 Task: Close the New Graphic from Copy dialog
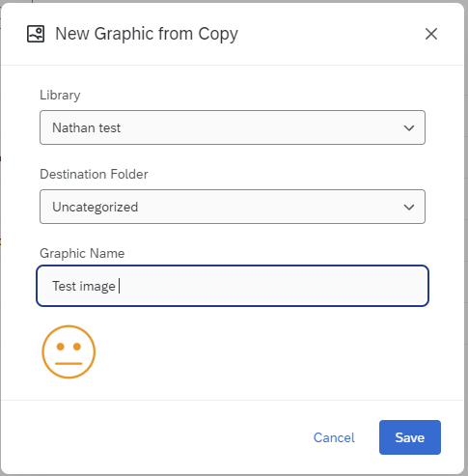[x=431, y=34]
